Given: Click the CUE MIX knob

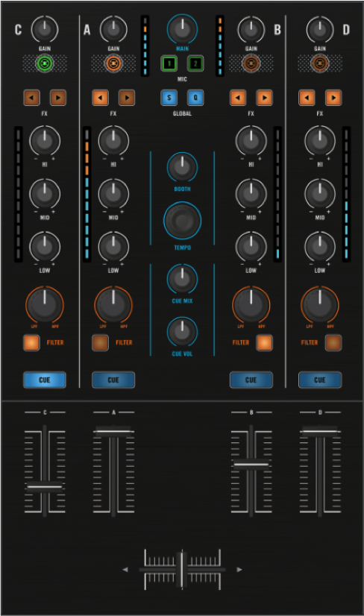Looking at the screenshot, I should tap(182, 279).
